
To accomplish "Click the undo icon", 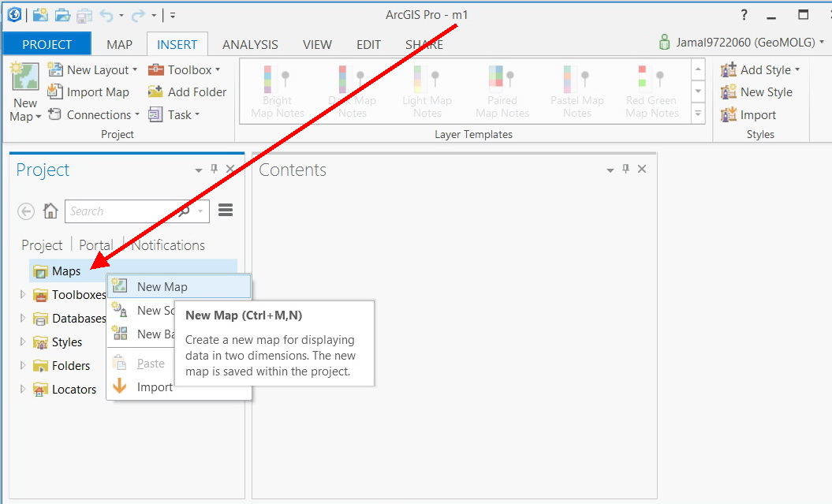I will coord(106,16).
